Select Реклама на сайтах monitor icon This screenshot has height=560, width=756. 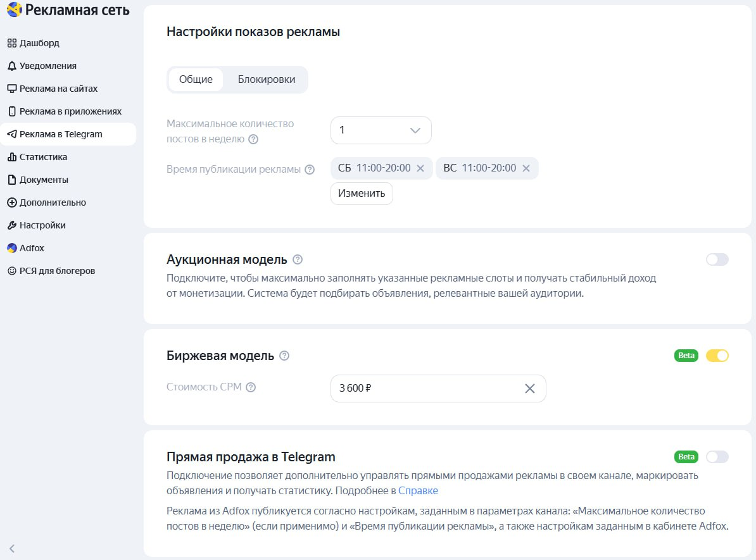point(11,89)
